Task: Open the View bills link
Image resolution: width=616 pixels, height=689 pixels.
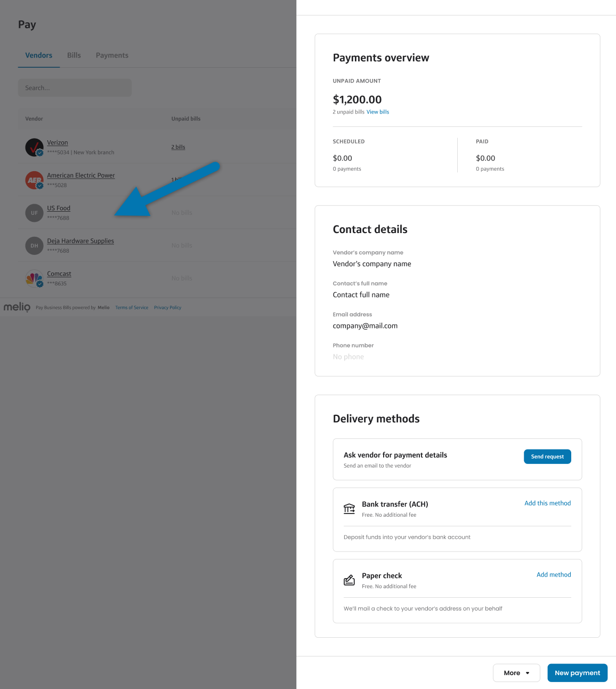Action: (378, 112)
